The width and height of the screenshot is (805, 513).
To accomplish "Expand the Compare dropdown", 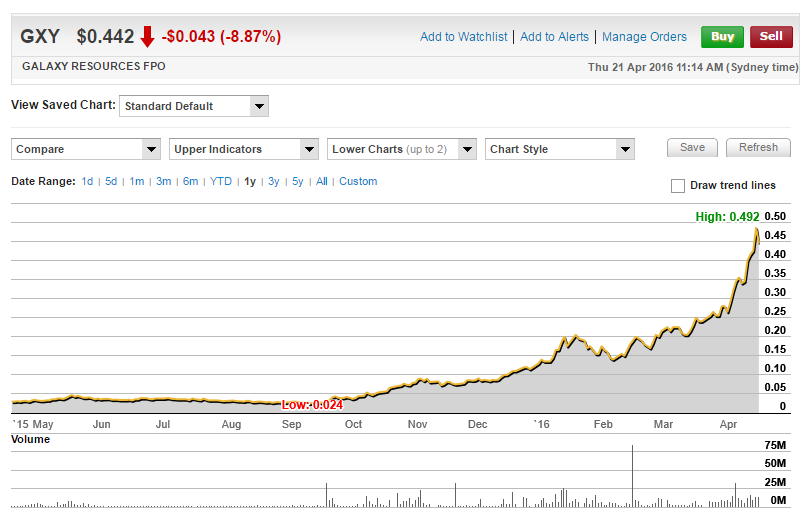I will pyautogui.click(x=86, y=149).
